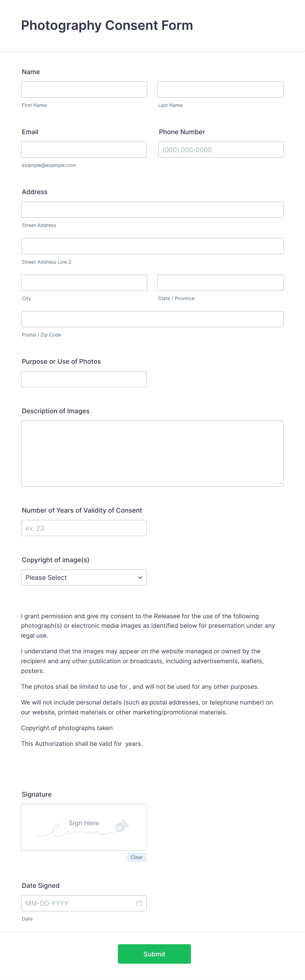
Task: Open the Copyright of image(s) dropdown
Action: pos(84,578)
